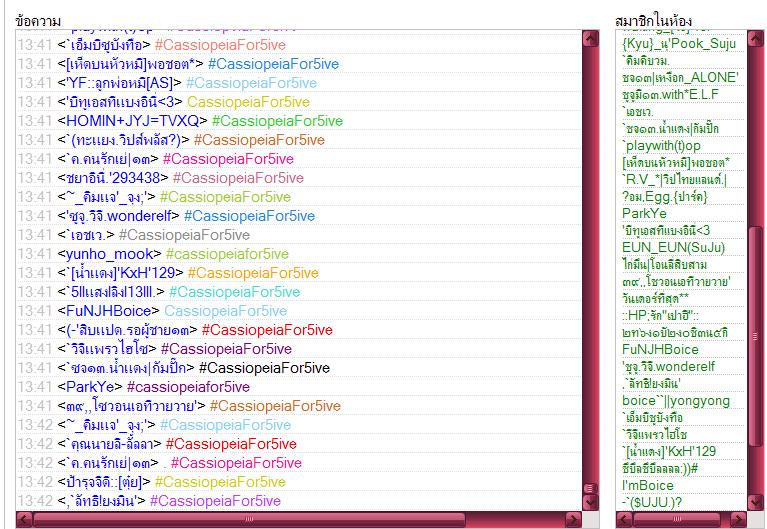Image resolution: width=767 pixels, height=529 pixels.
Task: Click the member list's vertical scrollbar thumb
Action: click(x=755, y=336)
